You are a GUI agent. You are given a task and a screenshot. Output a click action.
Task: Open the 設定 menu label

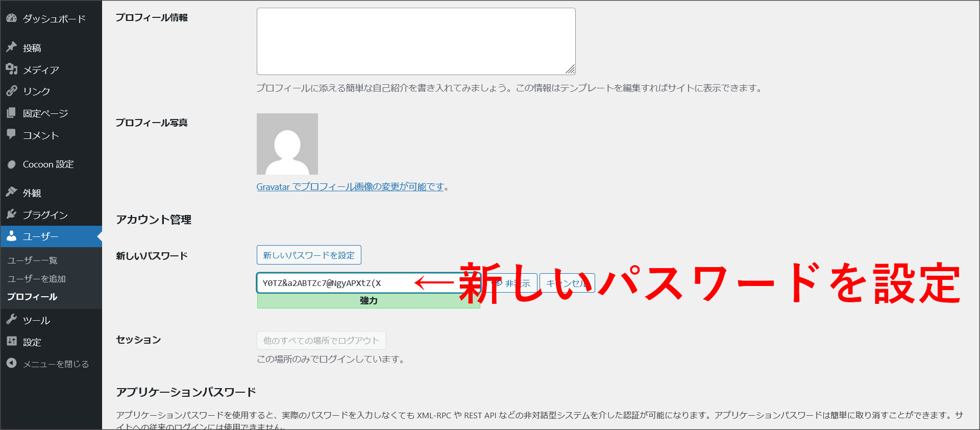[x=32, y=342]
